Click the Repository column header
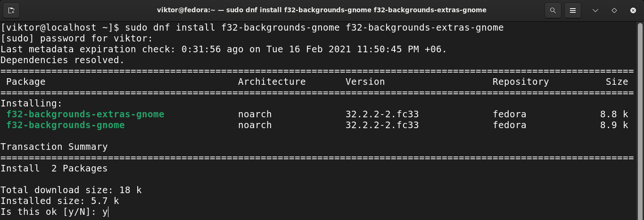 [x=520, y=81]
